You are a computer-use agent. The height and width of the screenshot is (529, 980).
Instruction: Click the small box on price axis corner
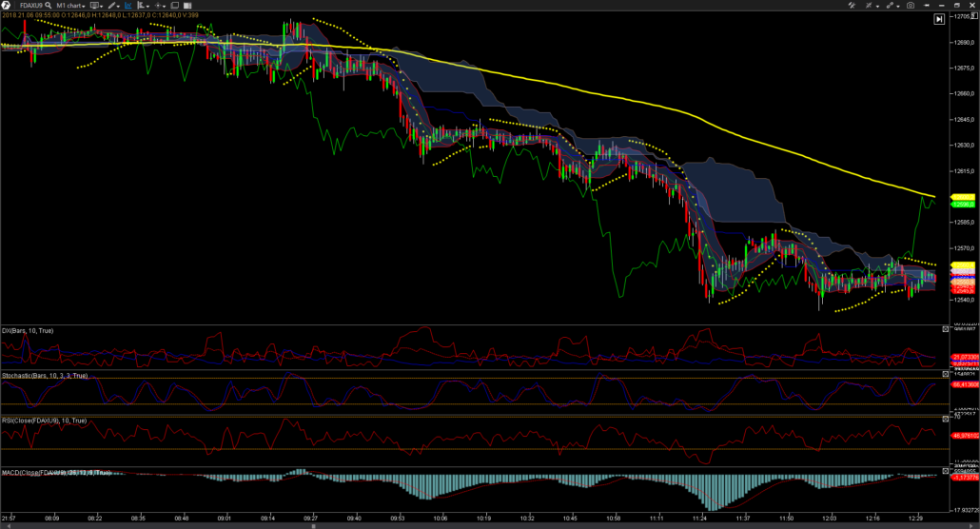tap(974, 15)
